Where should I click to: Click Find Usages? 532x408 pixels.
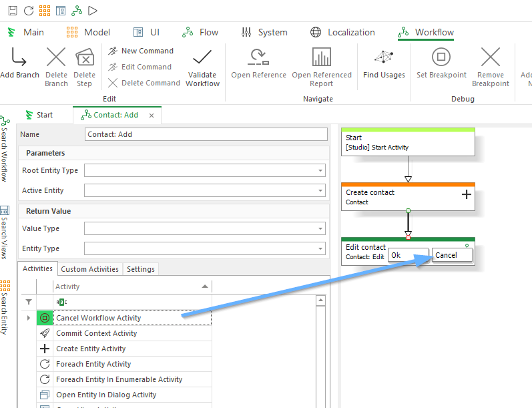point(384,63)
